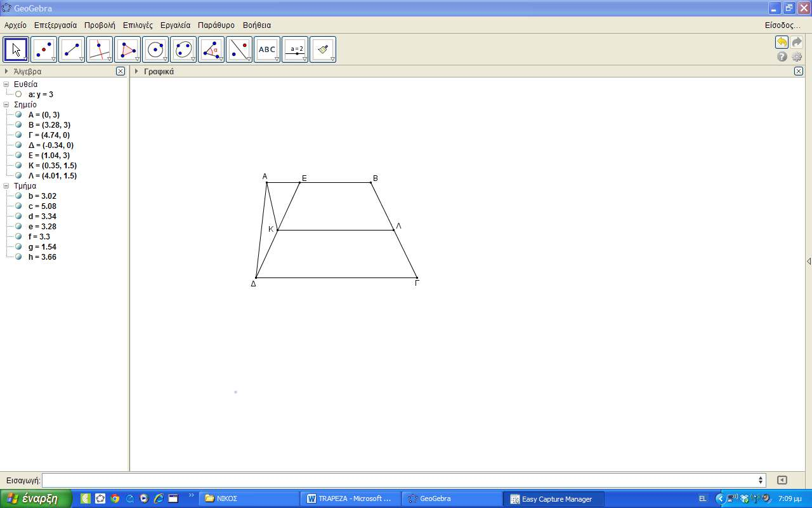Select the Point tool
812x508 pixels.
(x=44, y=50)
